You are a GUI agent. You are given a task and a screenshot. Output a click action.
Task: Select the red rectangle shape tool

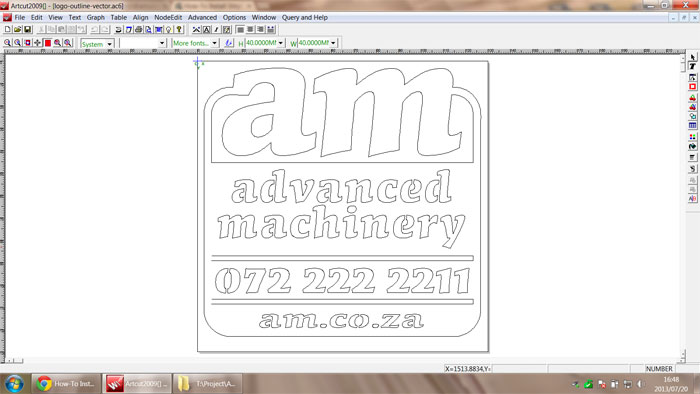point(692,87)
